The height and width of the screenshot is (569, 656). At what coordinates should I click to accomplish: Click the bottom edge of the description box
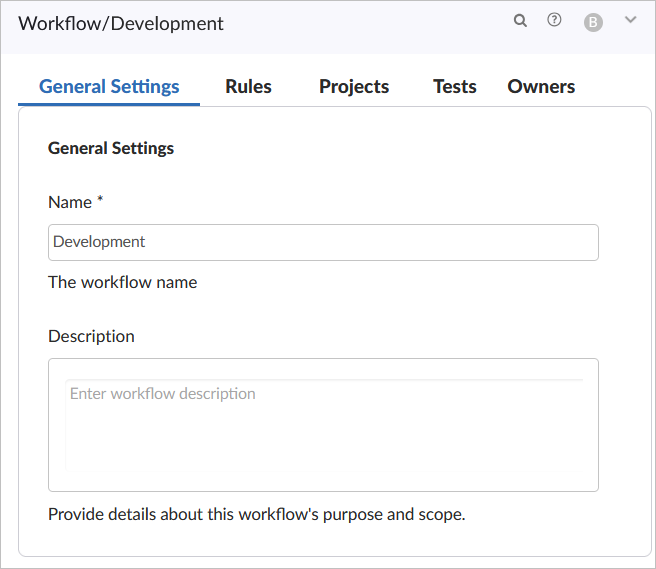323,489
